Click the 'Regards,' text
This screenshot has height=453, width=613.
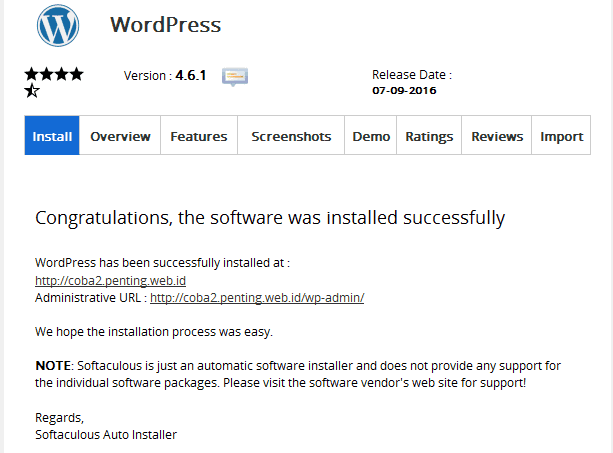pos(59,418)
